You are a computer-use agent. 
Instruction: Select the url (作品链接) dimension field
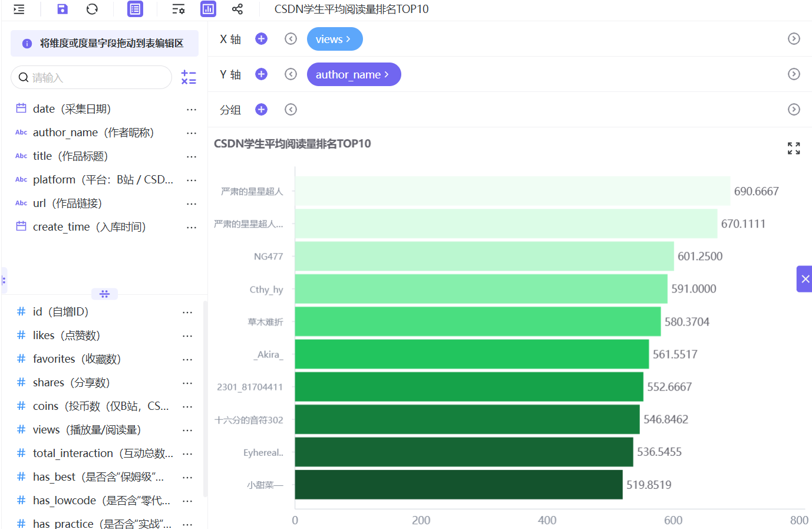67,203
